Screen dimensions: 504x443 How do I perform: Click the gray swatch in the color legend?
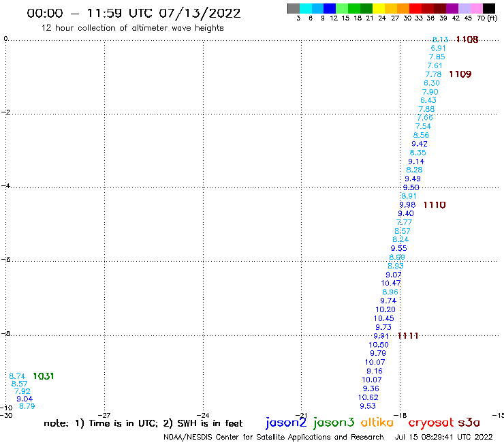tap(294, 8)
